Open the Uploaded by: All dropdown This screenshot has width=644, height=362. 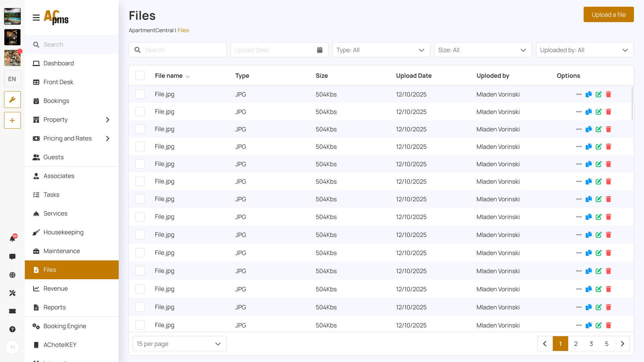(584, 50)
